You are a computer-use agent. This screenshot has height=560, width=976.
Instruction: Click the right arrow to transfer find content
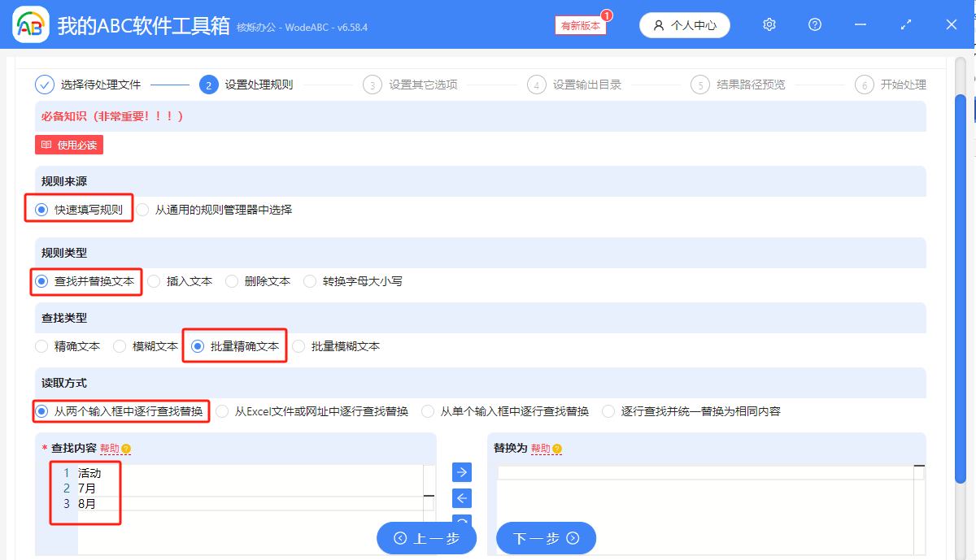pyautogui.click(x=461, y=472)
